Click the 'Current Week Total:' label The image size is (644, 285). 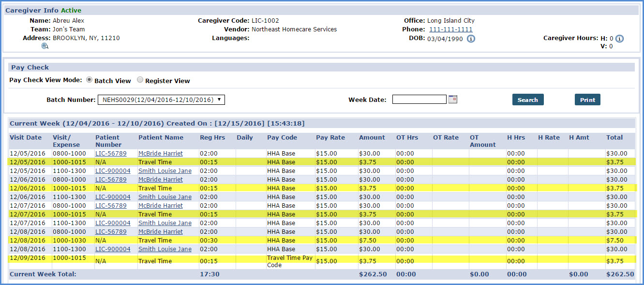click(x=43, y=274)
